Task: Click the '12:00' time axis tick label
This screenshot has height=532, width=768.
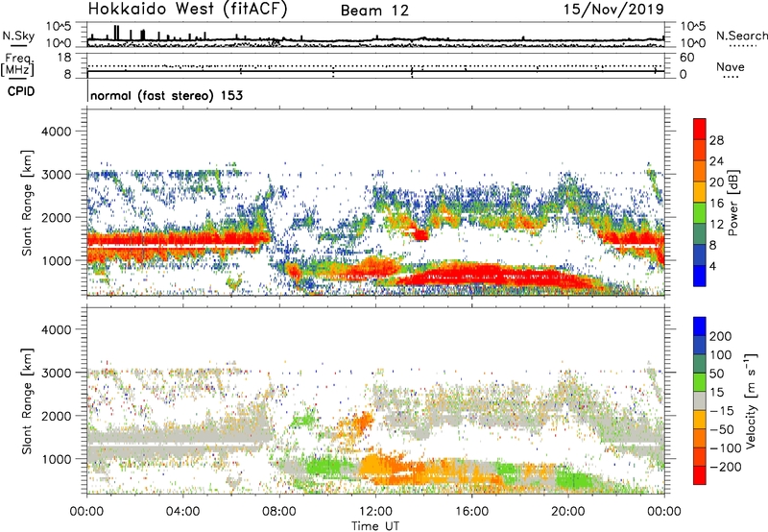Action: tap(375, 512)
